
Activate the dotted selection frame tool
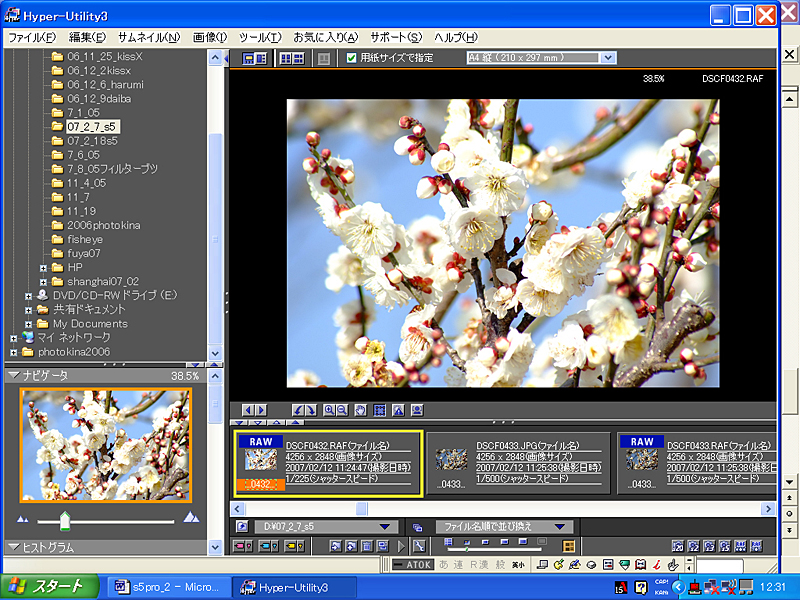coord(380,410)
